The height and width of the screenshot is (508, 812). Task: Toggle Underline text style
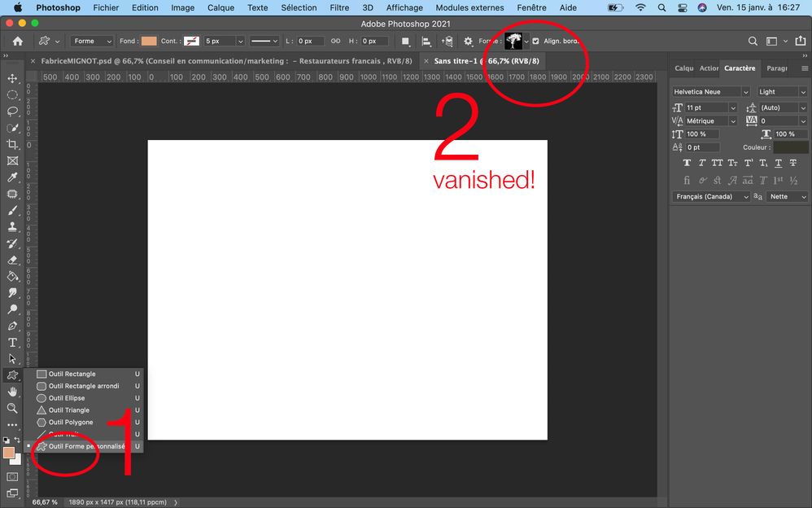779,163
